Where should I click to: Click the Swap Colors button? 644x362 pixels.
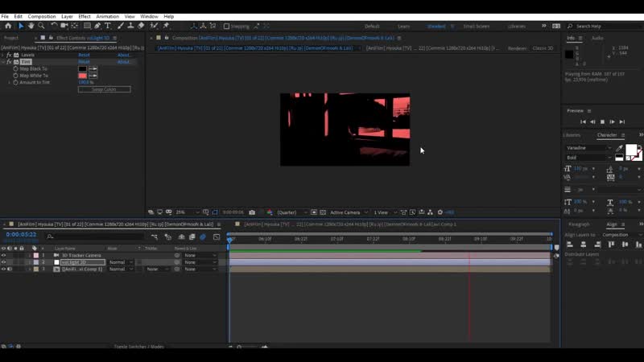click(105, 89)
